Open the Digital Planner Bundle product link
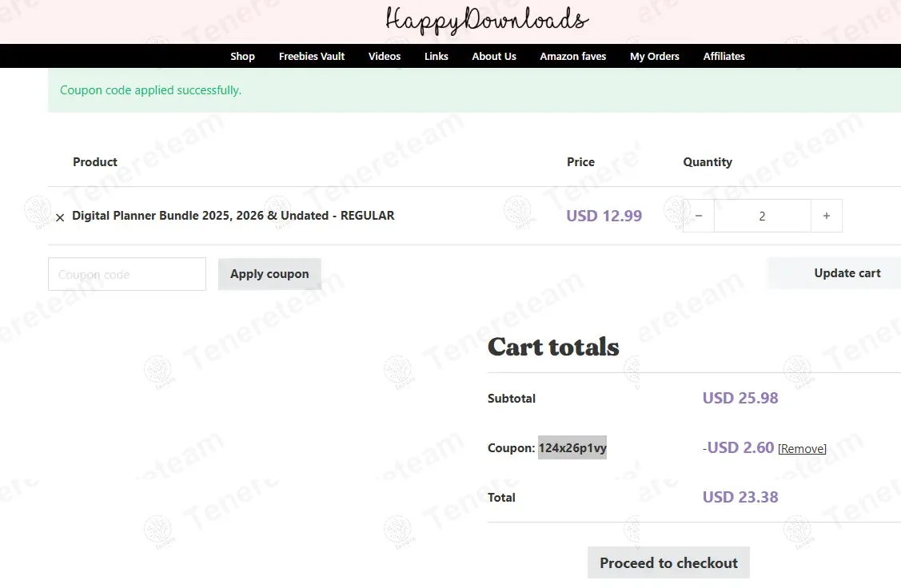Image resolution: width=901 pixels, height=588 pixels. coord(233,216)
